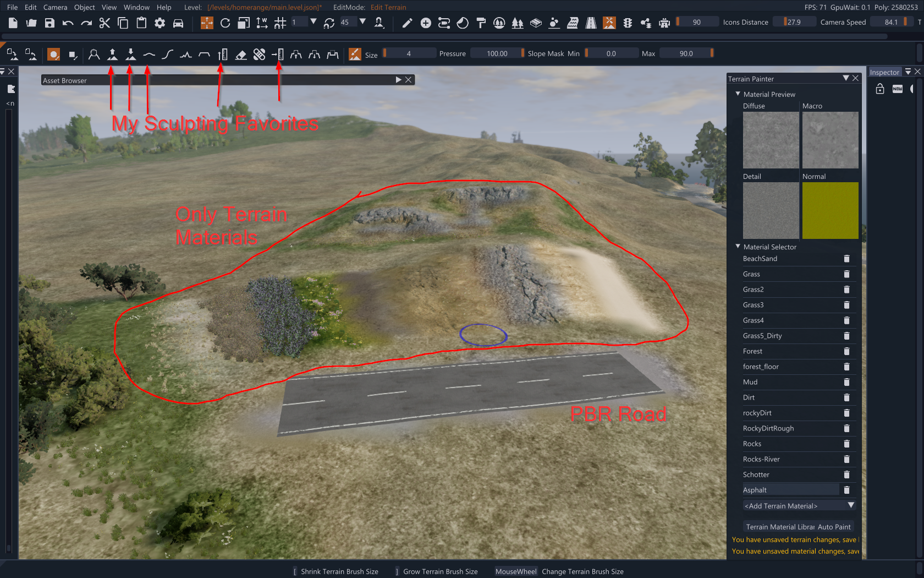
Task: Toggle the circle brush shape
Action: click(53, 54)
